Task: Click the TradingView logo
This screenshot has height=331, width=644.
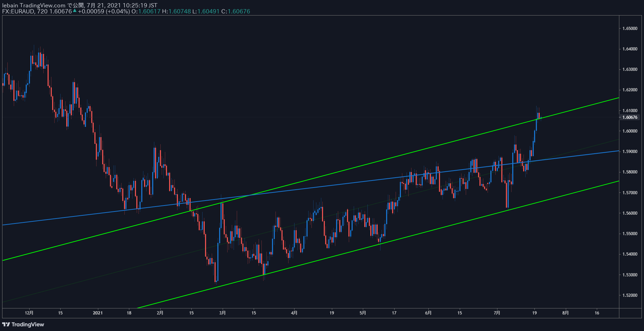Action: point(23,324)
